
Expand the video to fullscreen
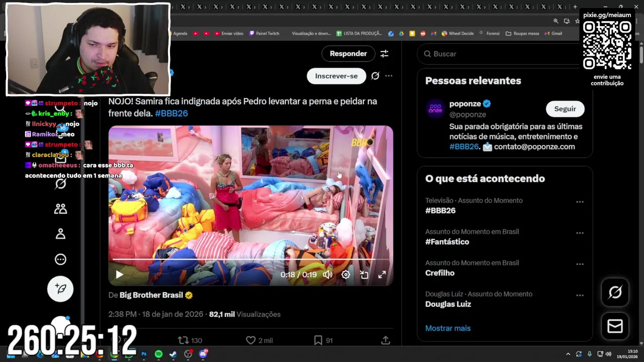(x=382, y=275)
